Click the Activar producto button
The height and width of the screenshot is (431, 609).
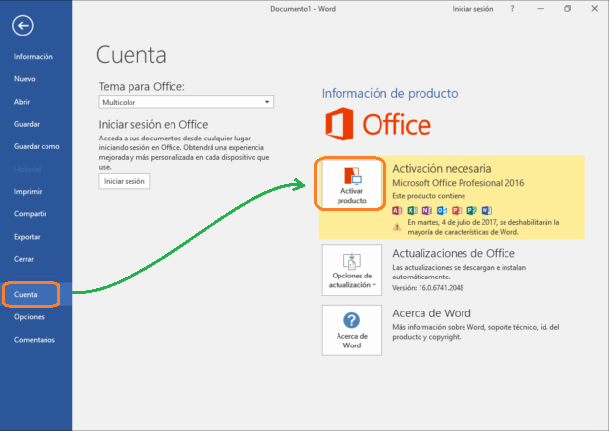point(351,184)
